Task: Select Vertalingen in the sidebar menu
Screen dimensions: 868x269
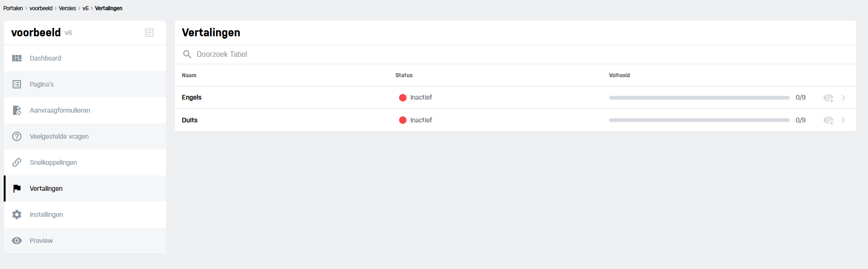Action: point(46,188)
